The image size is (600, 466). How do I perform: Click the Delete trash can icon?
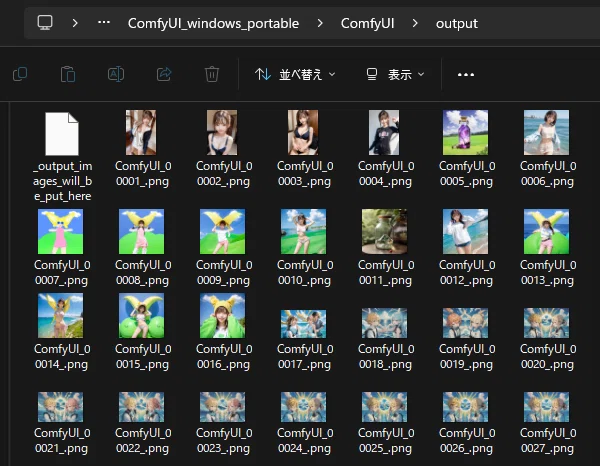pos(212,74)
